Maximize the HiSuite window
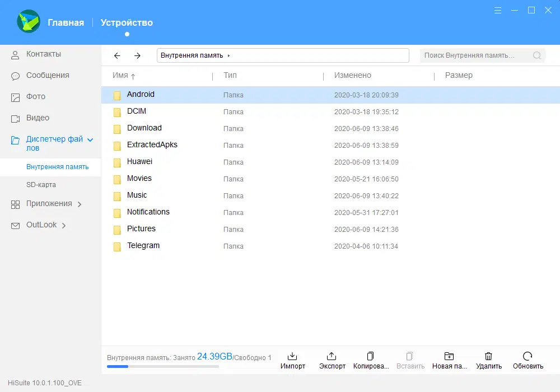560x392 pixels. pyautogui.click(x=531, y=10)
